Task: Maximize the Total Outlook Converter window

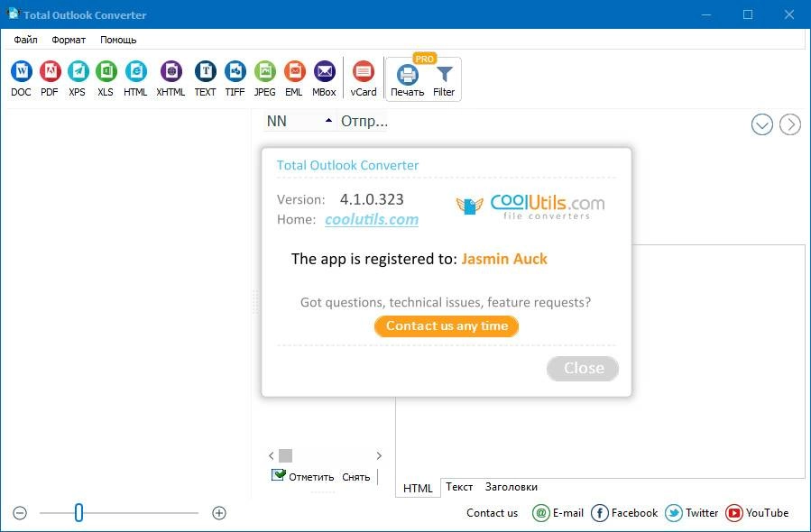Action: [x=747, y=14]
